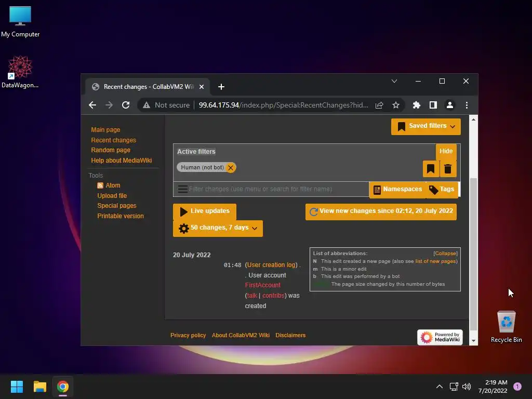532x399 pixels.
Task: Open Help about MediaWiki link
Action: (x=122, y=161)
